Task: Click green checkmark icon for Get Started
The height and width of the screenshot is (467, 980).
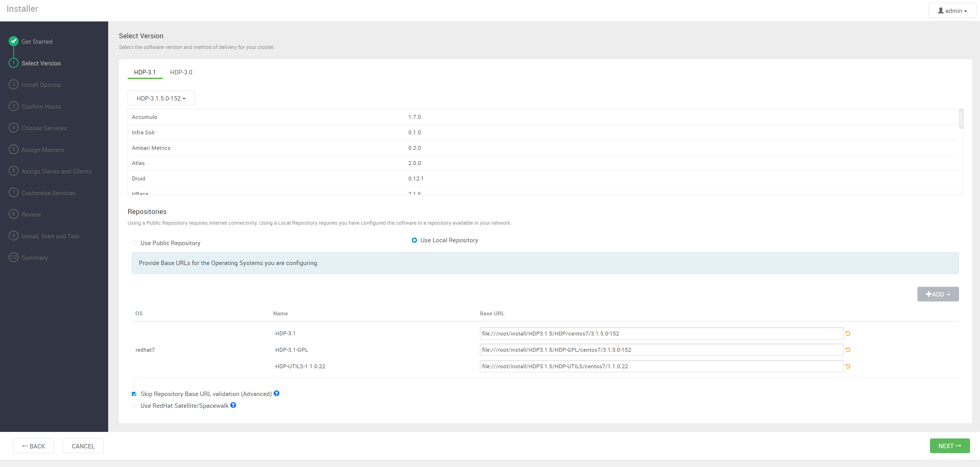Action: (x=14, y=41)
